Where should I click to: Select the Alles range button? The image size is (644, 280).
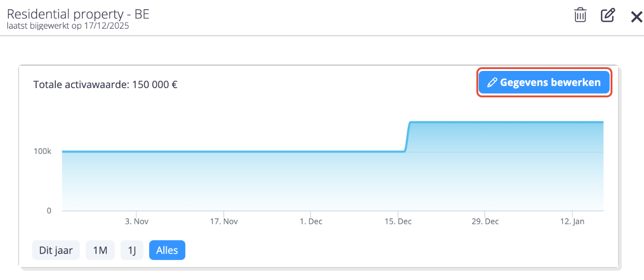[x=167, y=250]
